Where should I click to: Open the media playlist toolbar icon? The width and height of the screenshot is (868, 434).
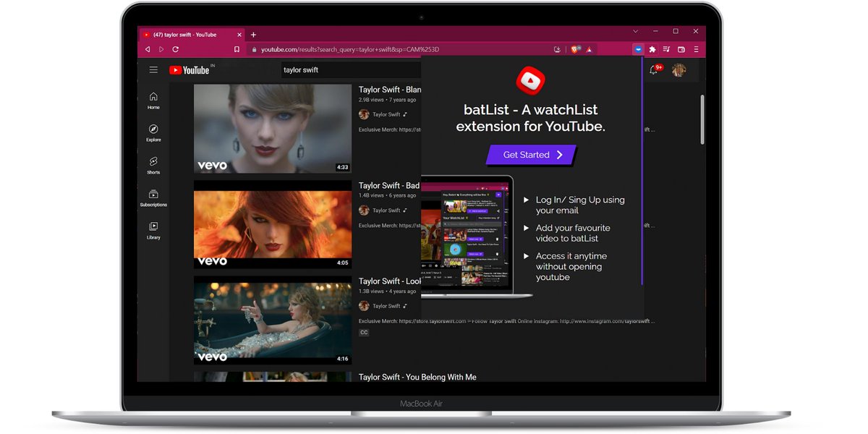tap(667, 49)
